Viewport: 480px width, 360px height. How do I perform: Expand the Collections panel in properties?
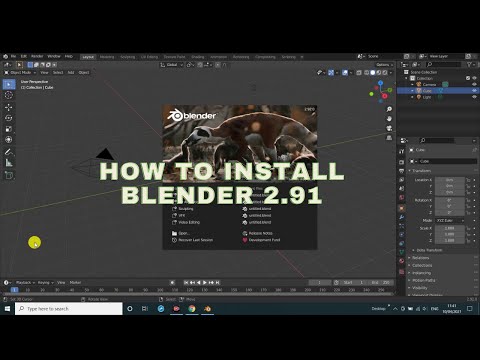pos(422,265)
